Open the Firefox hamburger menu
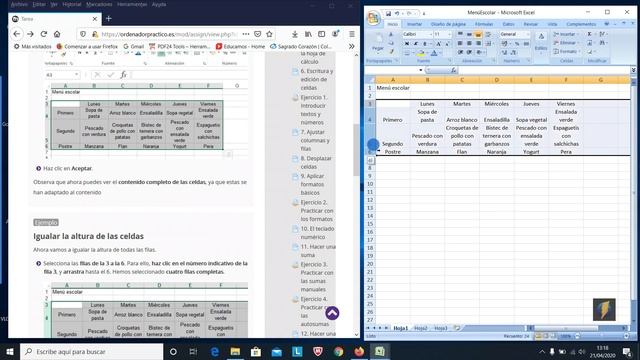 pyautogui.click(x=352, y=34)
